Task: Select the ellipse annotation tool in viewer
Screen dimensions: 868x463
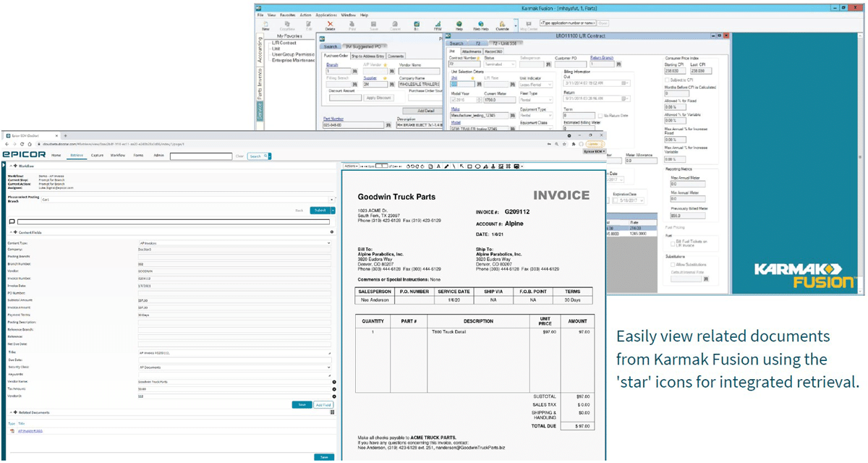Action: pos(477,166)
